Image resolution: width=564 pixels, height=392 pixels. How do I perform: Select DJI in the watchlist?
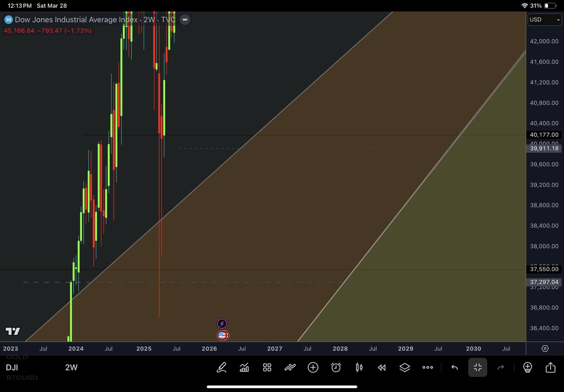pyautogui.click(x=12, y=368)
